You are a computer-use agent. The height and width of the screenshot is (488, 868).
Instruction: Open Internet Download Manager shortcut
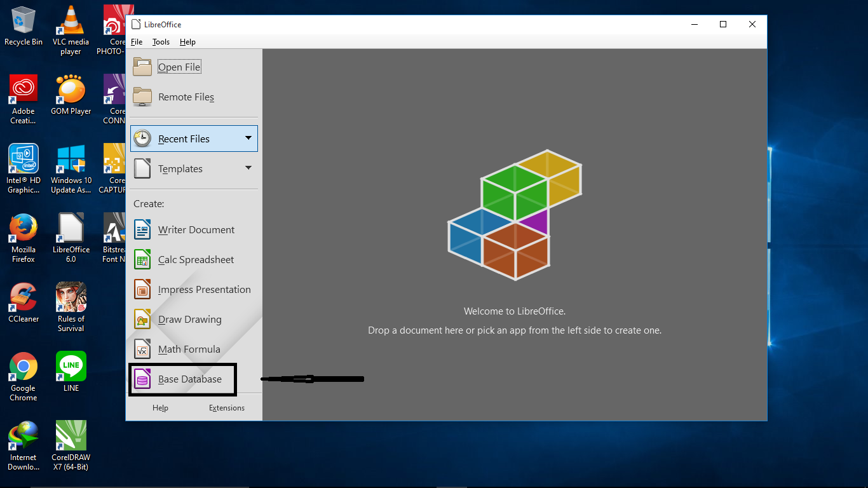(24, 445)
